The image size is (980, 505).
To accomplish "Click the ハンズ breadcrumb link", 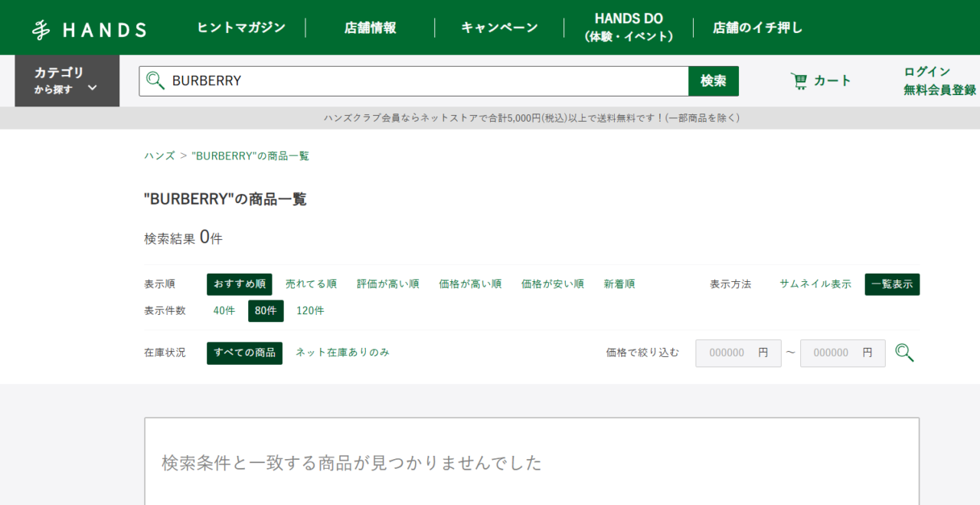I will coord(160,156).
